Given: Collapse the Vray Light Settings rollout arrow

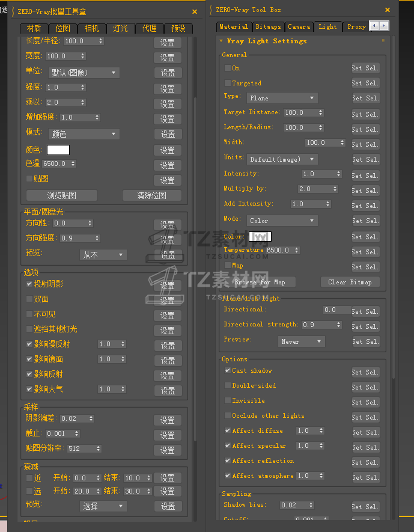Looking at the screenshot, I should click(x=221, y=41).
